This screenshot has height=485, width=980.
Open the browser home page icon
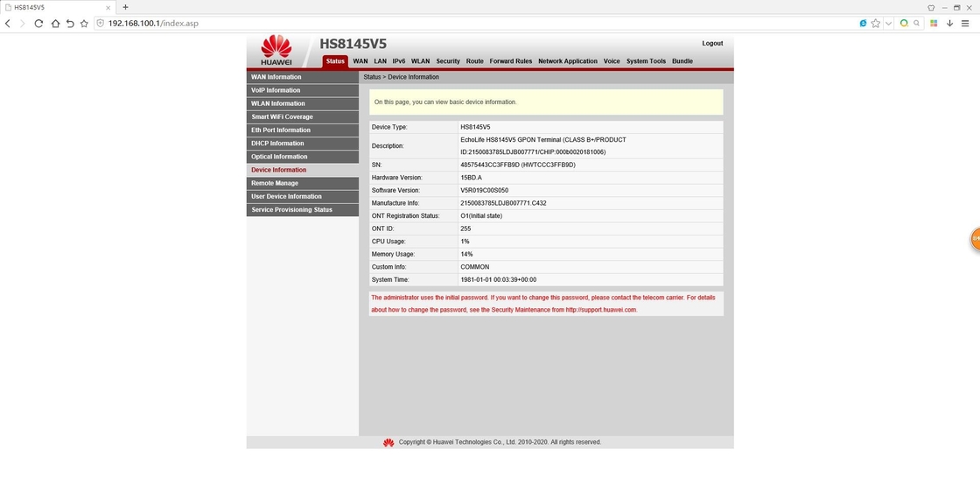pos(55,23)
